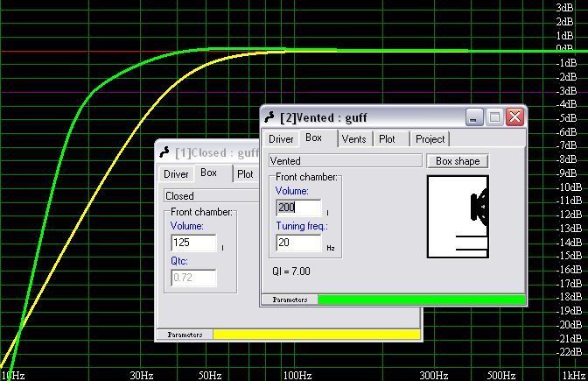Image resolution: width=588 pixels, height=381 pixels.
Task: Click the 300Hz axis label
Action: [434, 375]
